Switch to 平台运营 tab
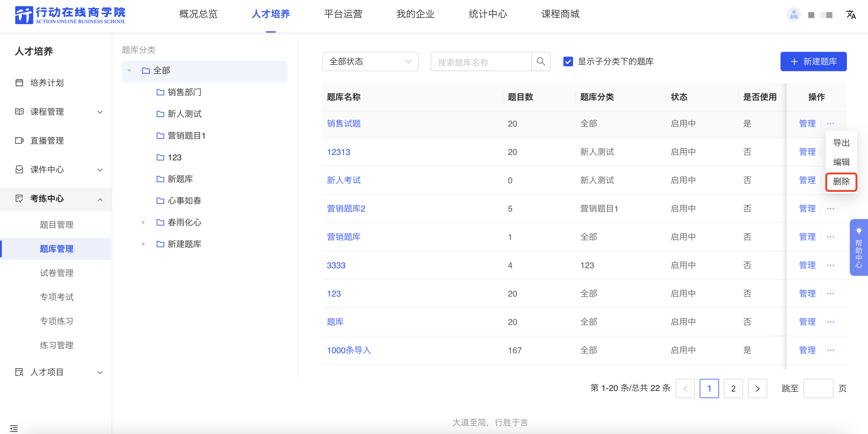This screenshot has height=434, width=868. 343,14
